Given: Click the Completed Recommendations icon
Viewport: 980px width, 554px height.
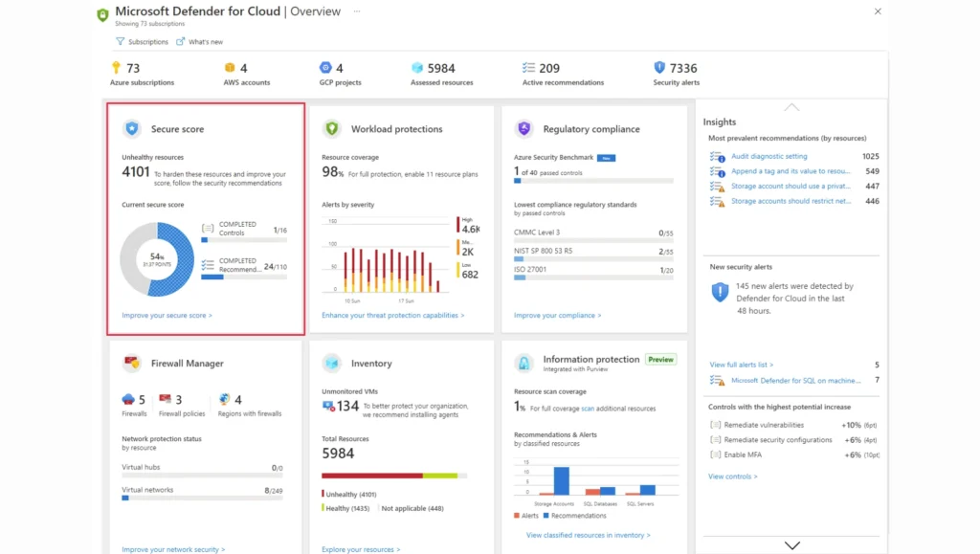Looking at the screenshot, I should pos(208,265).
